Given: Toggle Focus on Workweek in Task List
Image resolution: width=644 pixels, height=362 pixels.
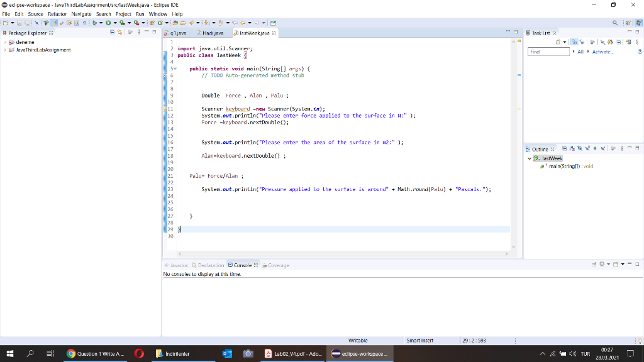Looking at the screenshot, I should pyautogui.click(x=592, y=42).
